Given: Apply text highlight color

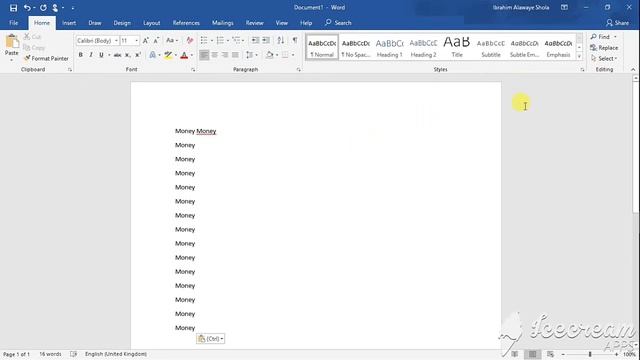Looking at the screenshot, I should (x=168, y=55).
